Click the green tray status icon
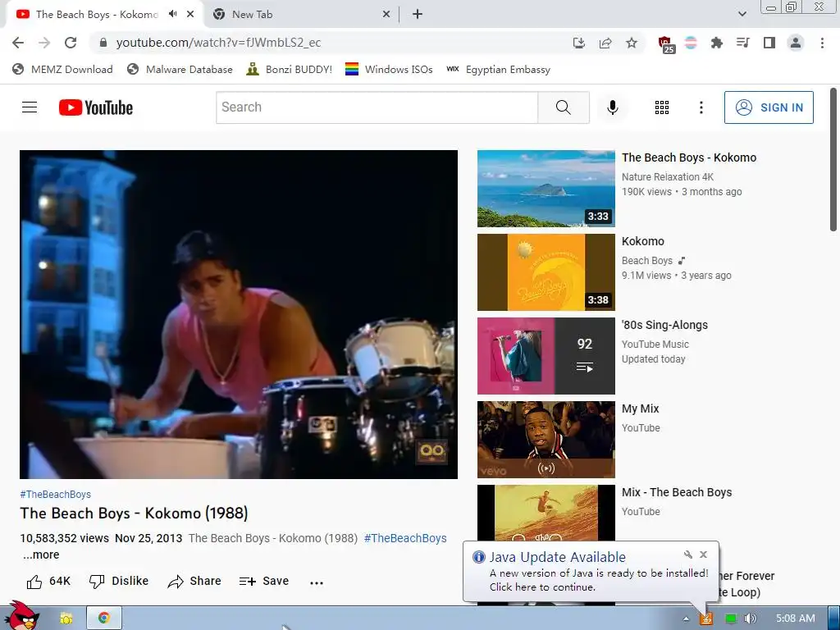840x630 pixels. 730,619
